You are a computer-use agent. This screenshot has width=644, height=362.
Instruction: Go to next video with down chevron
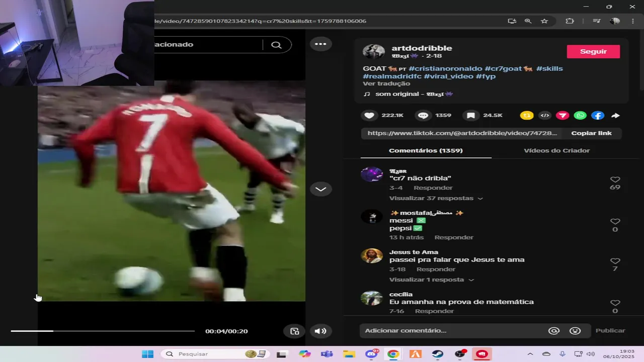pyautogui.click(x=320, y=189)
